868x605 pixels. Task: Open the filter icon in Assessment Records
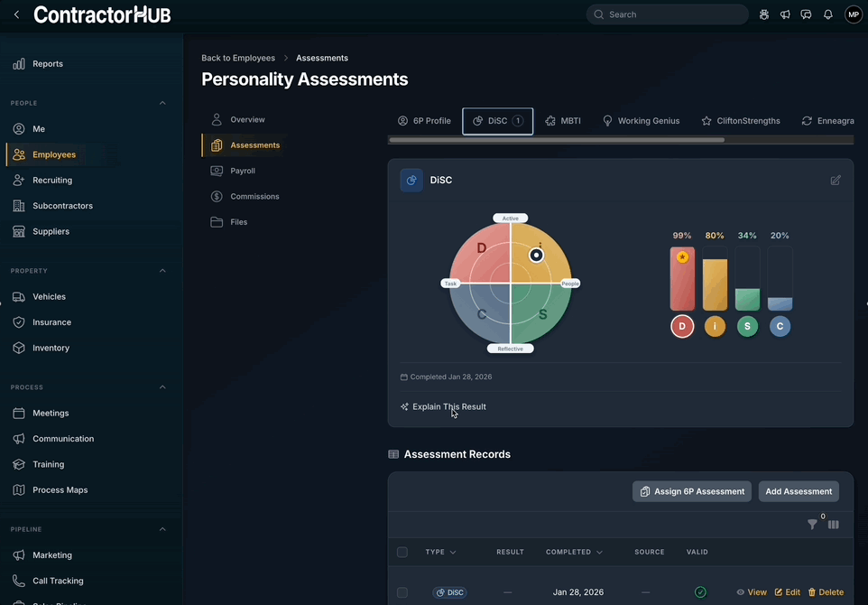[x=812, y=524]
